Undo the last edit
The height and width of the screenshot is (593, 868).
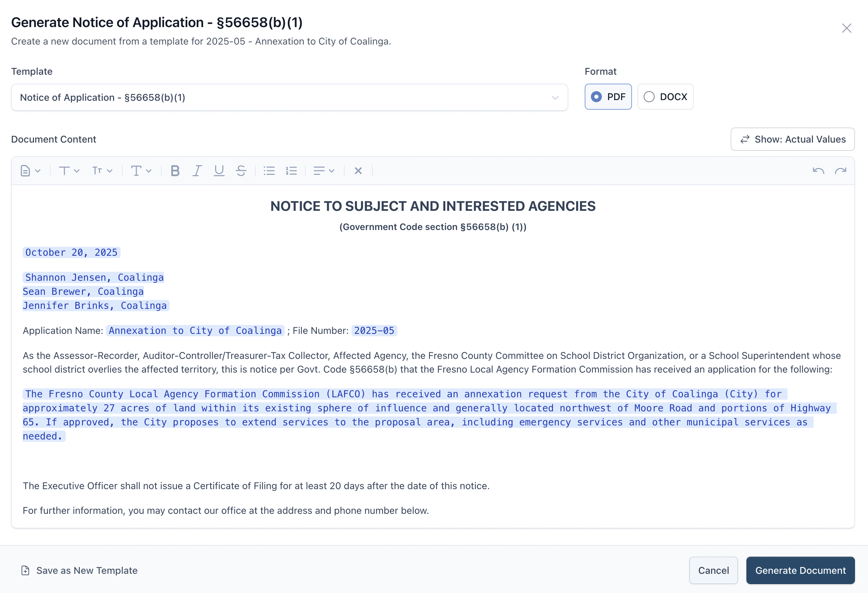click(x=818, y=171)
